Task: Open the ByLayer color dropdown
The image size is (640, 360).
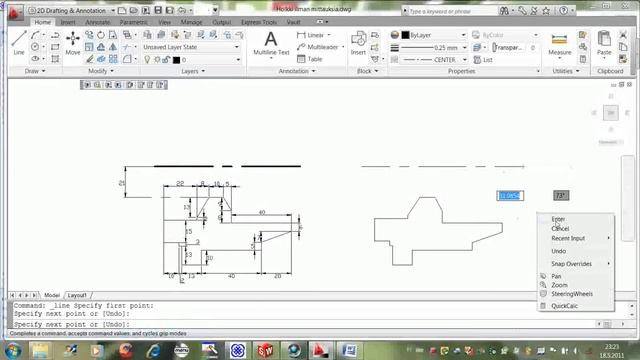Action: pyautogui.click(x=463, y=35)
